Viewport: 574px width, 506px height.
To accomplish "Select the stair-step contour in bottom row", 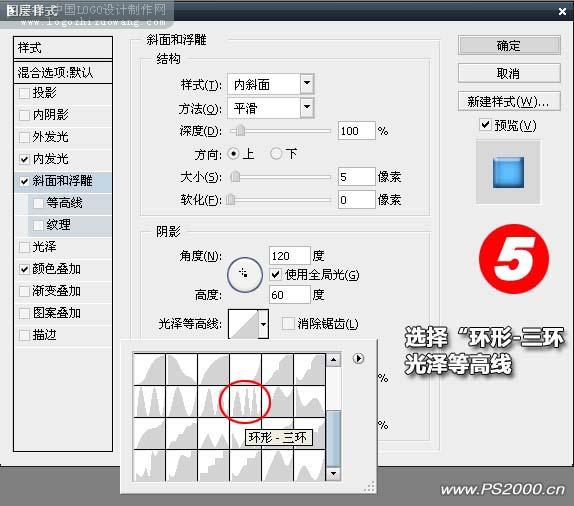I will coord(213,465).
